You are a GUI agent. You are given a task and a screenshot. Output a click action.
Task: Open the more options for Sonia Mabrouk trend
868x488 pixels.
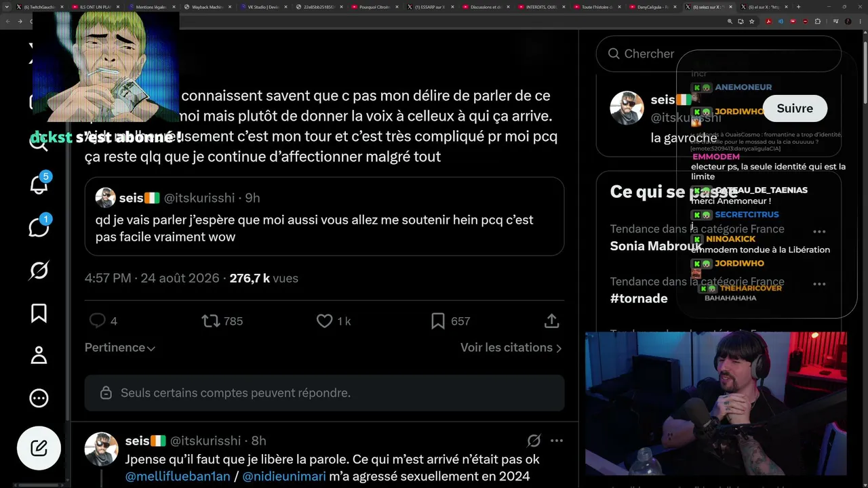[x=819, y=231]
